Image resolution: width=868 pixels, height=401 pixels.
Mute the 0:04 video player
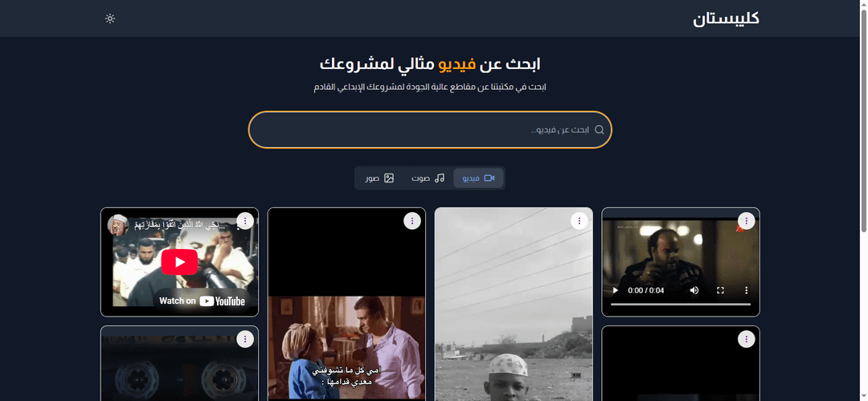tap(694, 290)
